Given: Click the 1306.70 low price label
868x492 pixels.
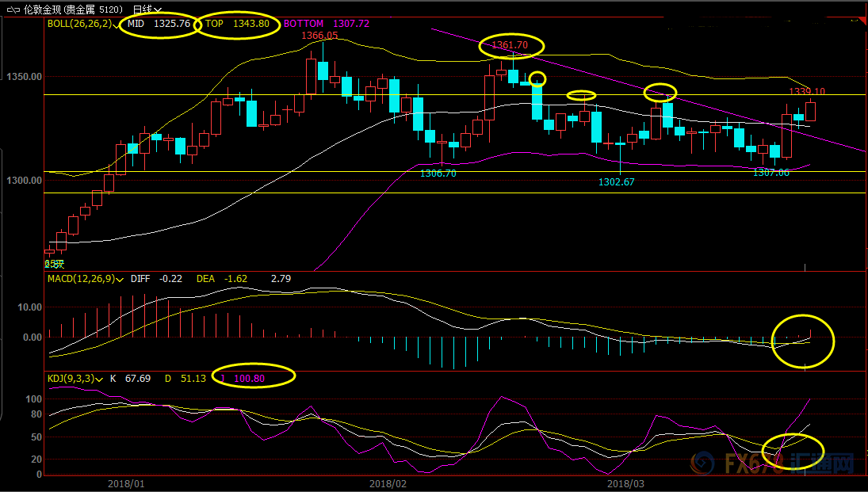Looking at the screenshot, I should [x=438, y=174].
